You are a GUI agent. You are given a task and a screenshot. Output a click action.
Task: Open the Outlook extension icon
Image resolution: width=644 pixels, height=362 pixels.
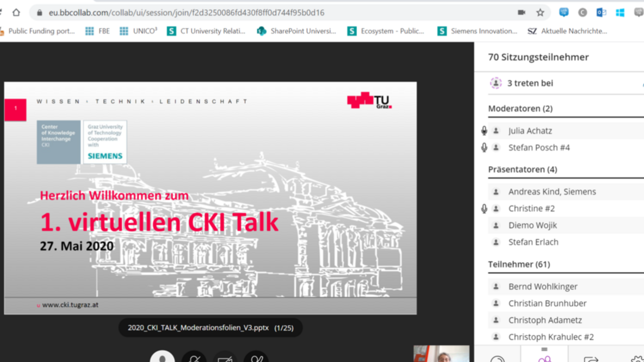tap(601, 13)
